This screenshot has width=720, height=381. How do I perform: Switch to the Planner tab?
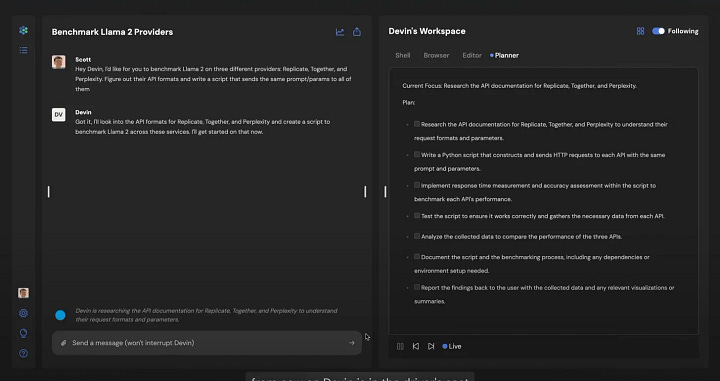point(504,55)
